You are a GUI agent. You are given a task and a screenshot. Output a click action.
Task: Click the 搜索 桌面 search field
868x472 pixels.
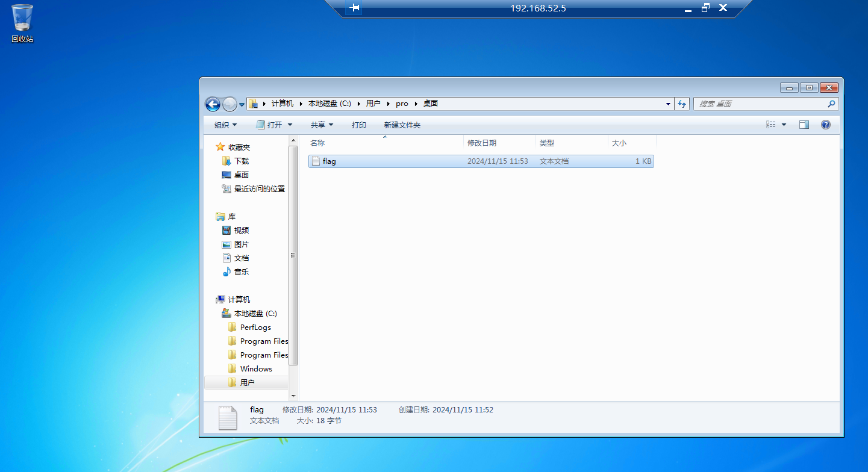pos(759,104)
